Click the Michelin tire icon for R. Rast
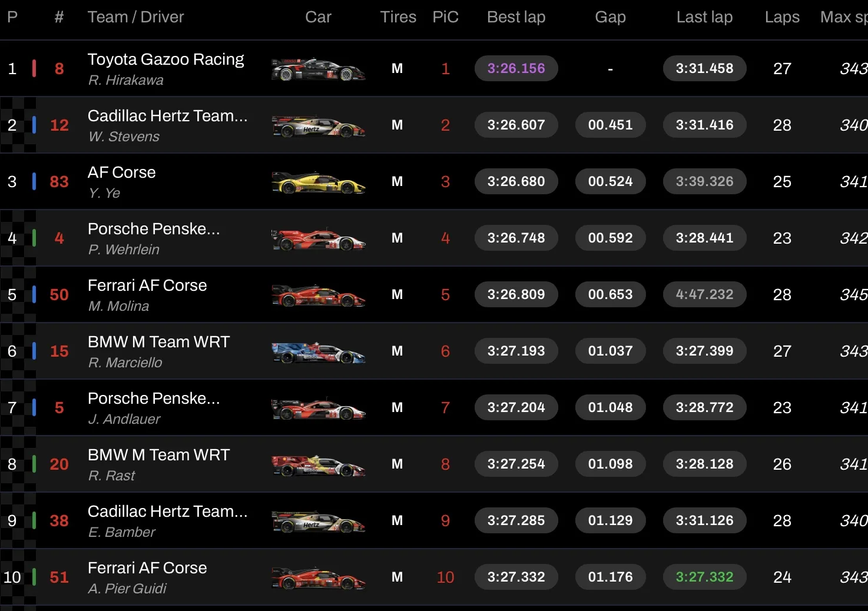Viewport: 868px width, 611px height. pyautogui.click(x=397, y=464)
